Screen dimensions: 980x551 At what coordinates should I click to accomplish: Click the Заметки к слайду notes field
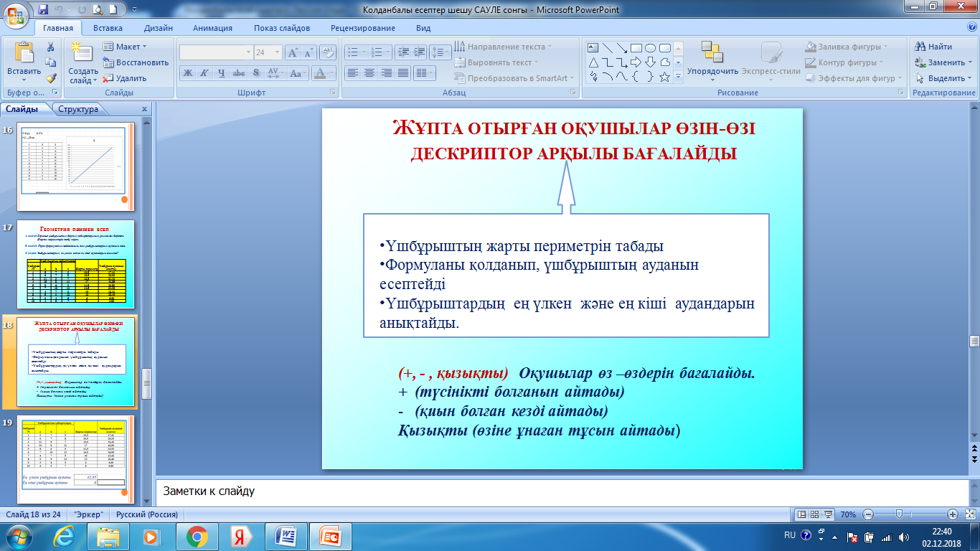tap(561, 492)
